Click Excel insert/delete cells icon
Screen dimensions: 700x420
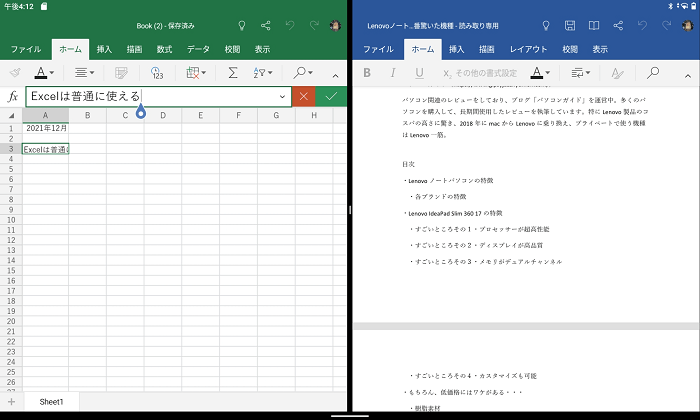pyautogui.click(x=193, y=72)
